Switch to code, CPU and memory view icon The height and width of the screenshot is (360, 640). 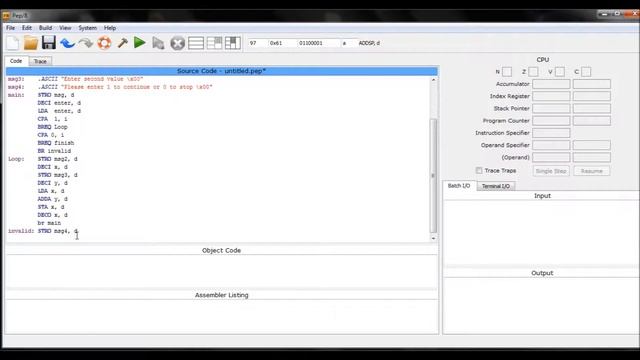(x=233, y=43)
